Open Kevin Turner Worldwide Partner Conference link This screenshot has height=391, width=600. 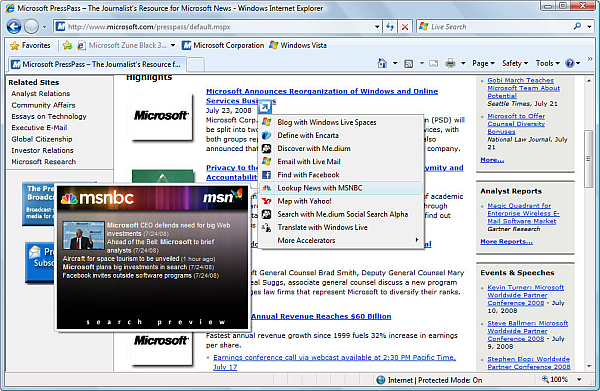(x=525, y=295)
